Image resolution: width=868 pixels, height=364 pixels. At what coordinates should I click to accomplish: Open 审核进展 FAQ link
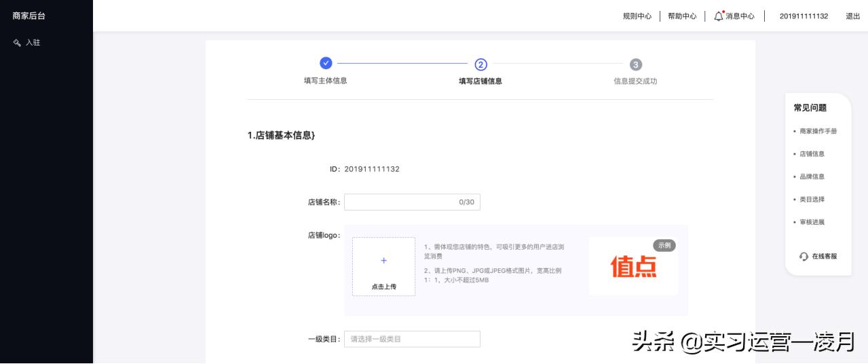pyautogui.click(x=812, y=222)
